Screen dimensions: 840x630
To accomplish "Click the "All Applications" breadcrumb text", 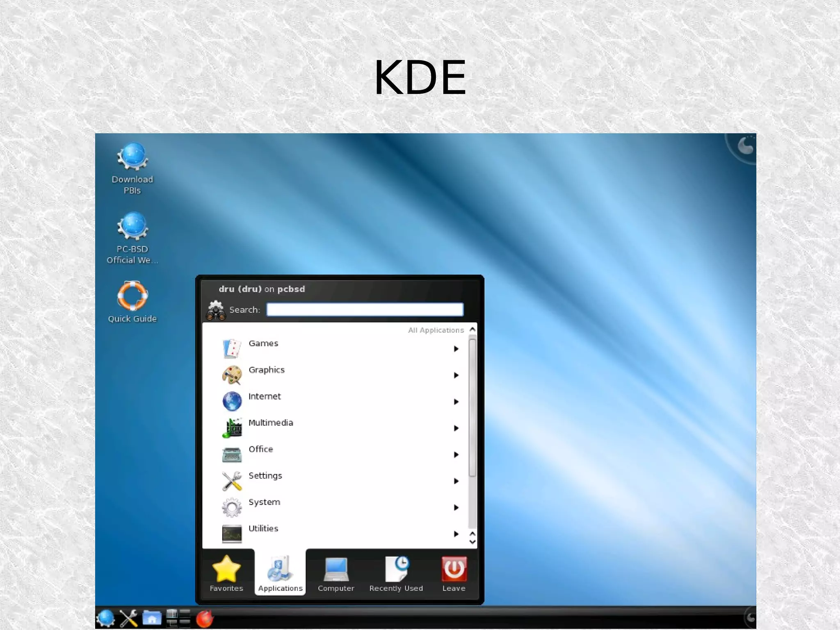I will click(436, 330).
